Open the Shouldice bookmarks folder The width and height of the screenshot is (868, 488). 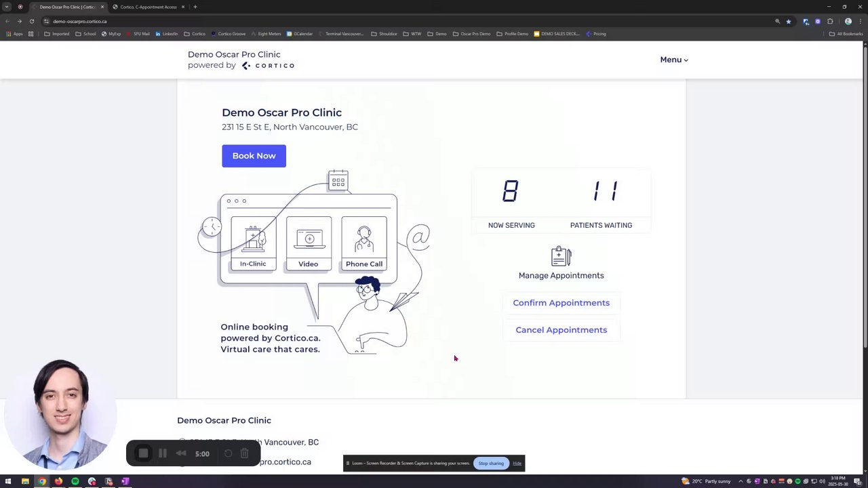[384, 34]
